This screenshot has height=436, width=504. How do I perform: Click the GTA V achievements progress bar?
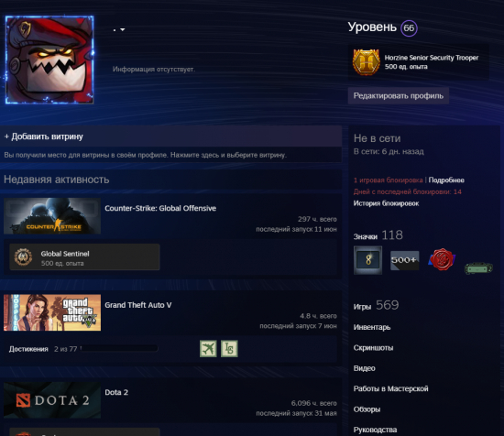119,349
